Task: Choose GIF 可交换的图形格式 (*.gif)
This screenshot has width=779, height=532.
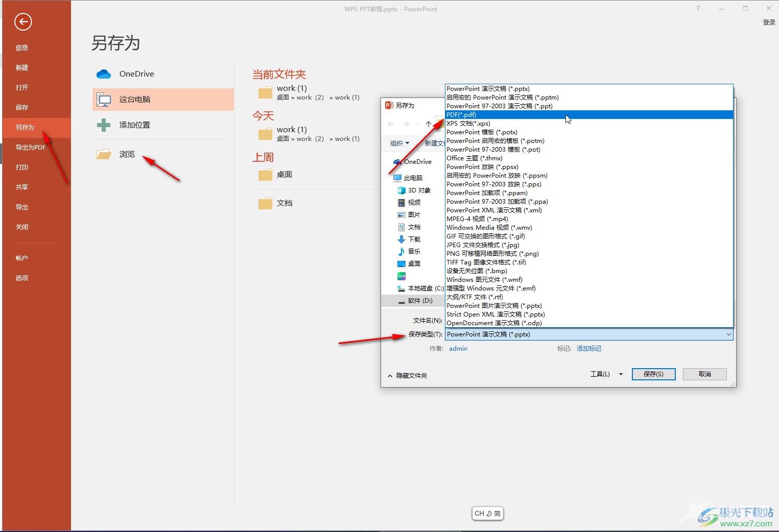Action: coord(589,236)
